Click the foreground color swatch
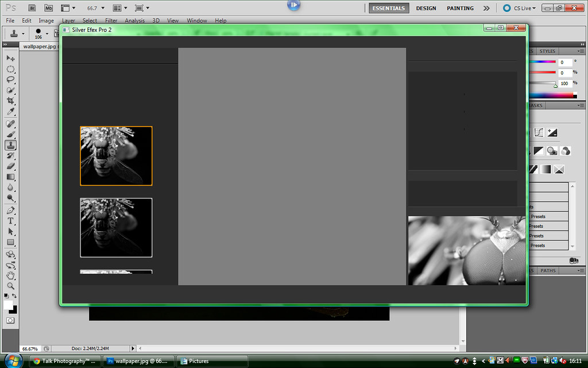 (8, 304)
